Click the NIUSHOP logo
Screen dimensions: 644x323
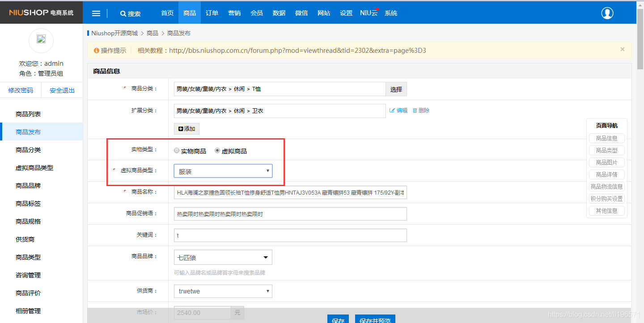click(x=41, y=13)
